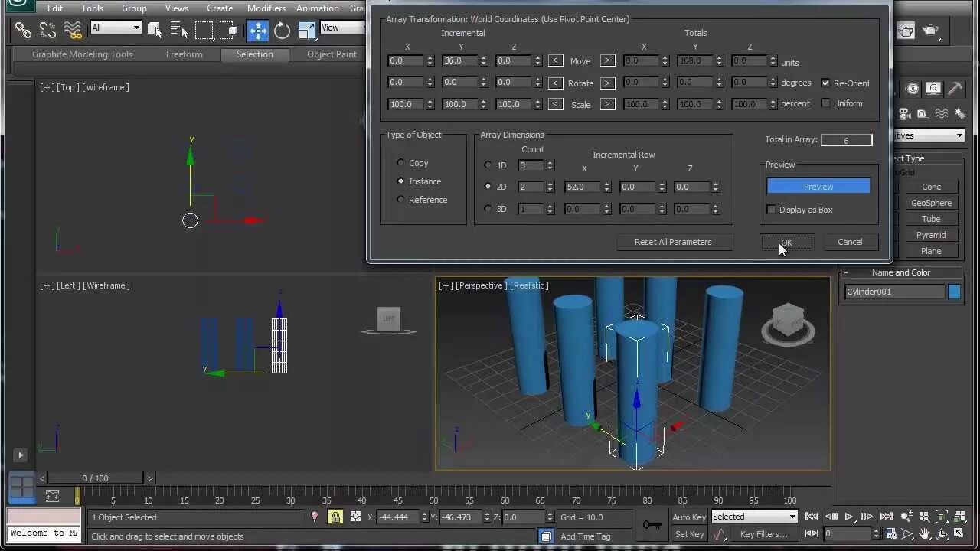
Task: Open the selection filter All dropdown
Action: tap(116, 28)
